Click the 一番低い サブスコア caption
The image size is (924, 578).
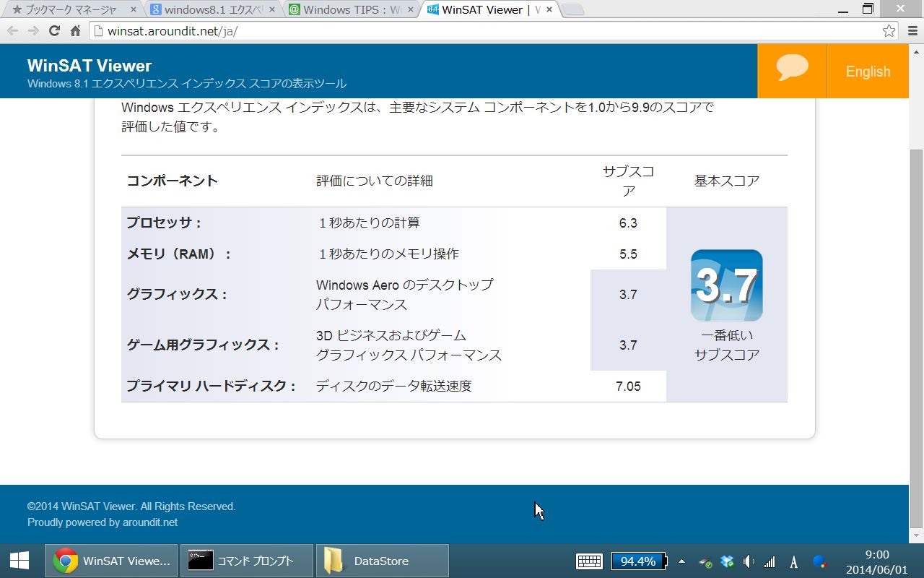point(727,345)
